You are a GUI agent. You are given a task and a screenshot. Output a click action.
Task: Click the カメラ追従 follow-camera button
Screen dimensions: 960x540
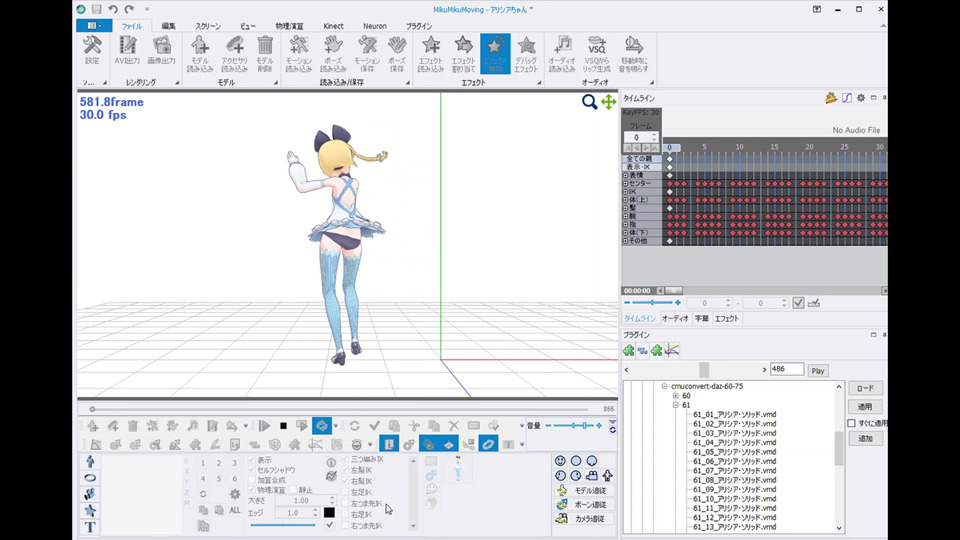(x=582, y=519)
